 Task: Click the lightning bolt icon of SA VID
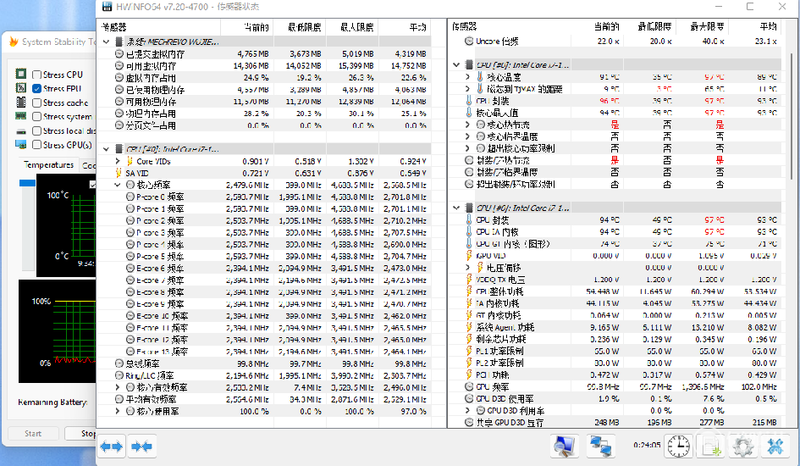tap(119, 173)
